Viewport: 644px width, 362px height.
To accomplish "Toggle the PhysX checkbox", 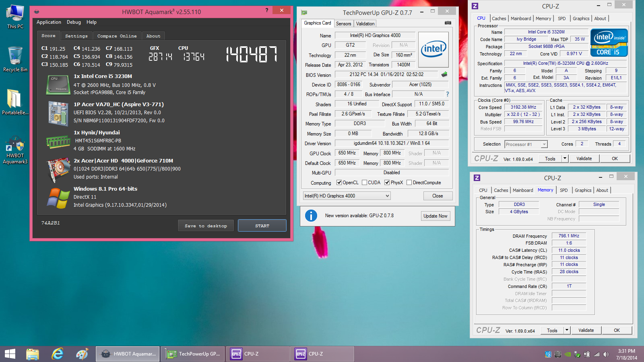I will pyautogui.click(x=387, y=183).
